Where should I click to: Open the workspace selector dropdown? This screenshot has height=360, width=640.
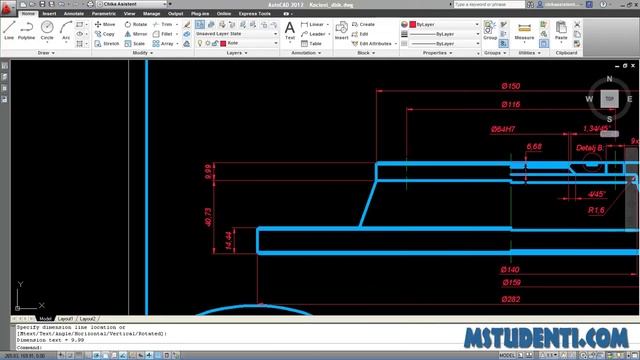point(132,4)
